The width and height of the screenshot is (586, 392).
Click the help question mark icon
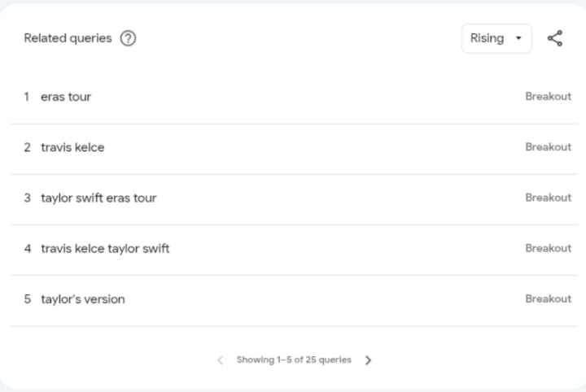[x=128, y=38]
